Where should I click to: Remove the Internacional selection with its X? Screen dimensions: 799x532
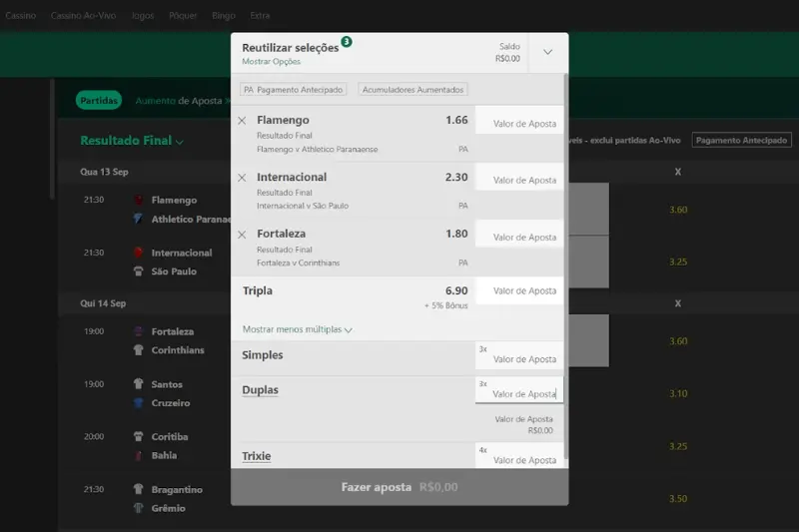coord(242,178)
